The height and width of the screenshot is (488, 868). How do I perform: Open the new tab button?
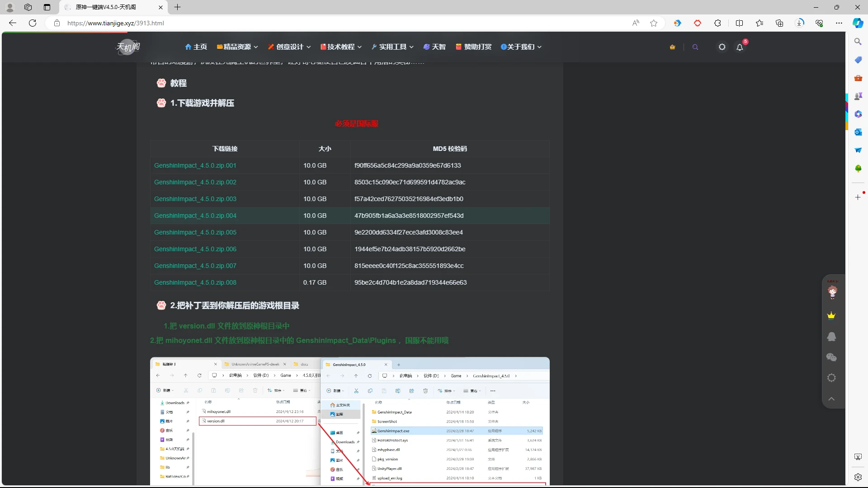[x=178, y=7]
